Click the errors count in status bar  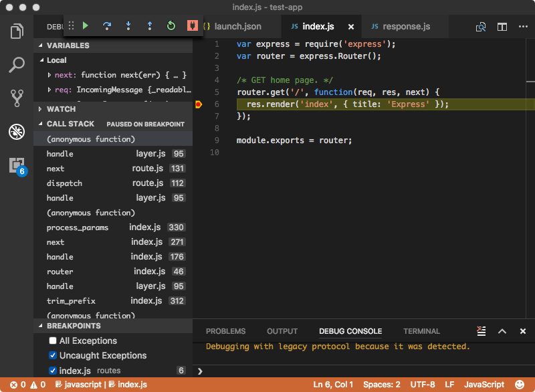pos(18,385)
